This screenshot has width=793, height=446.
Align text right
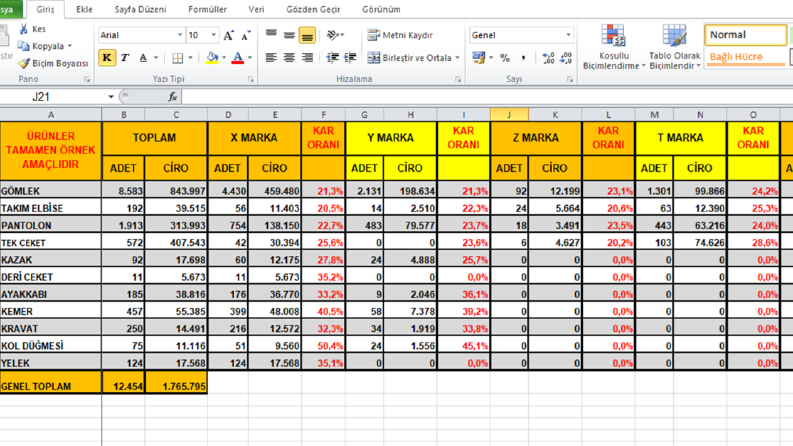pos(307,58)
